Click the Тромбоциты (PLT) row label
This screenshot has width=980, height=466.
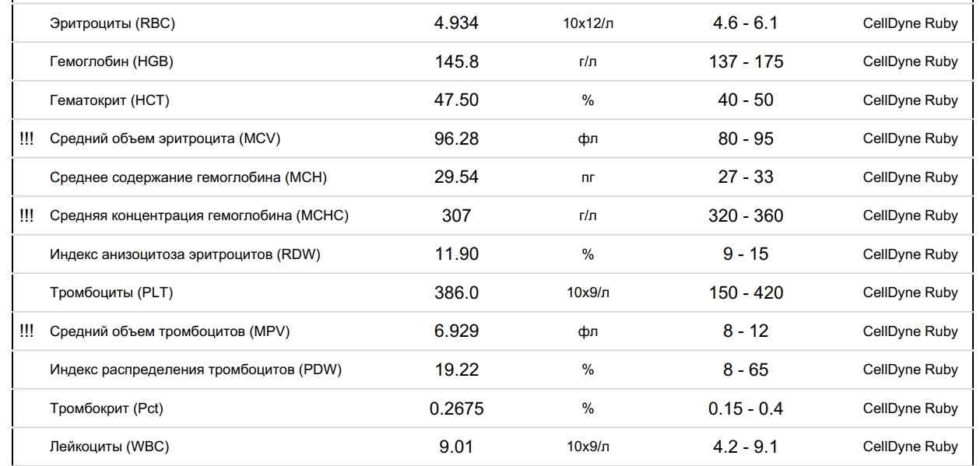point(111,293)
